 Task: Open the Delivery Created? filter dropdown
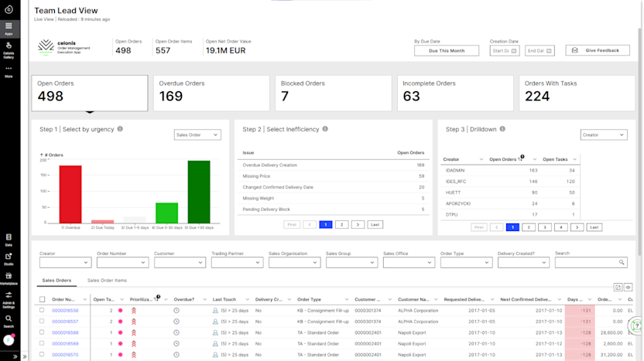(524, 263)
